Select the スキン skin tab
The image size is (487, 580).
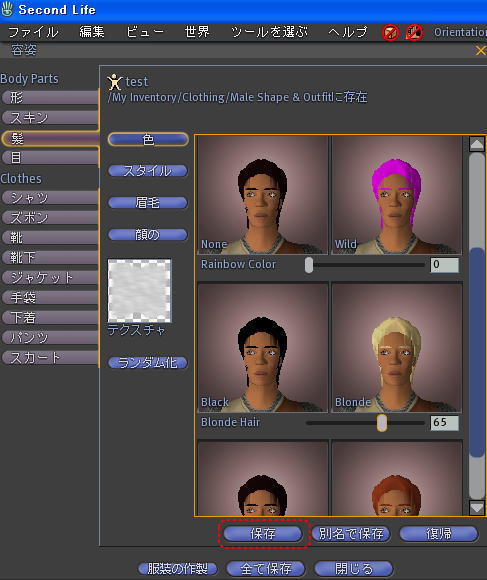(50, 118)
